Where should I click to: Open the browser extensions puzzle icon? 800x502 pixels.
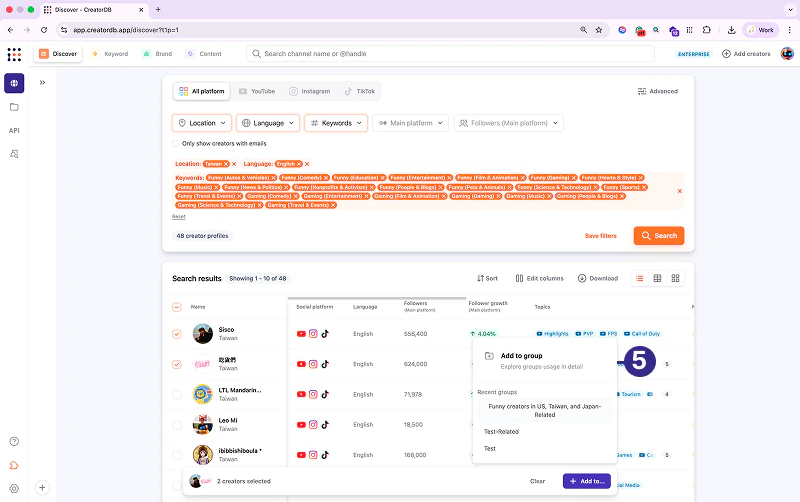pos(707,30)
